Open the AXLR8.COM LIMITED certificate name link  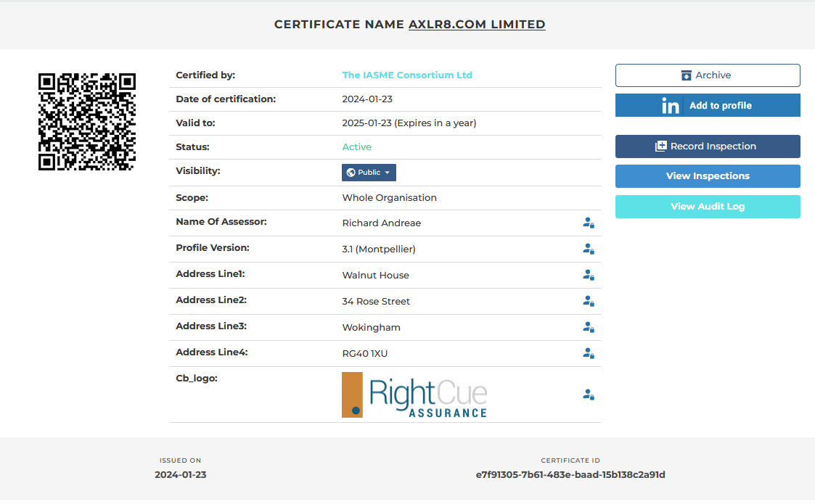[477, 25]
